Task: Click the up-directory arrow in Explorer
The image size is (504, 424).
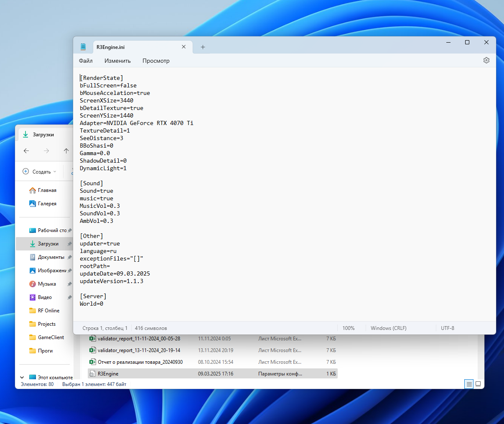Action: click(66, 151)
